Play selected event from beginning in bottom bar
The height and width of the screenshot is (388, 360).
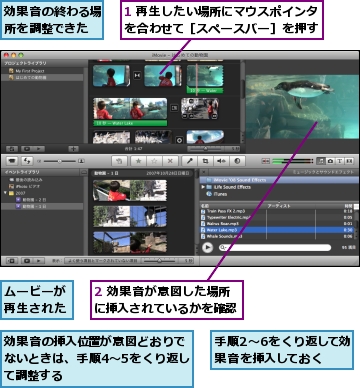click(39, 261)
